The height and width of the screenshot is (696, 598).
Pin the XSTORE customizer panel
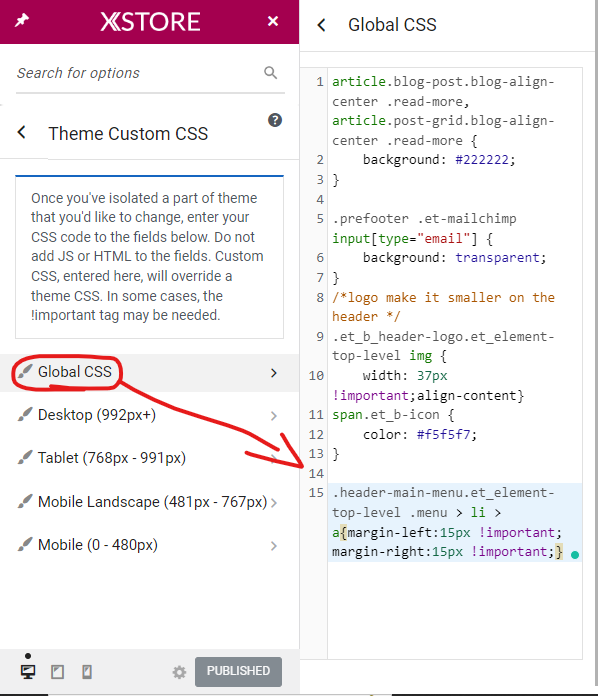(x=22, y=20)
